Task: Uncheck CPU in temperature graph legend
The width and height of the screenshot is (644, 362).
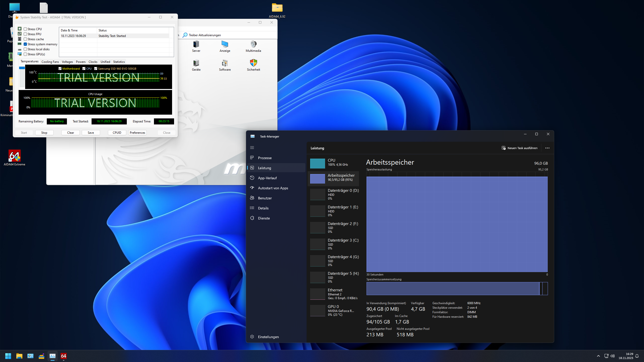Action: tap(84, 69)
